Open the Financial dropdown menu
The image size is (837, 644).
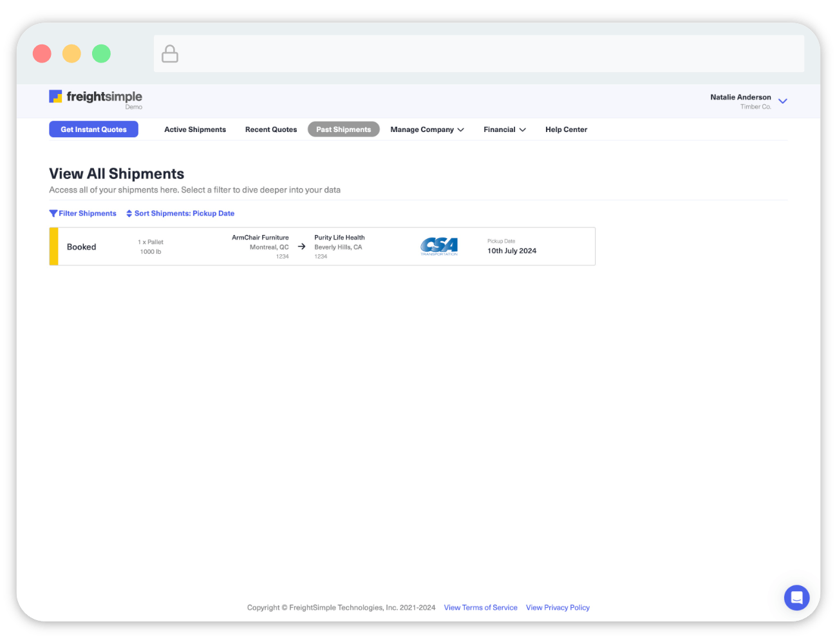504,129
